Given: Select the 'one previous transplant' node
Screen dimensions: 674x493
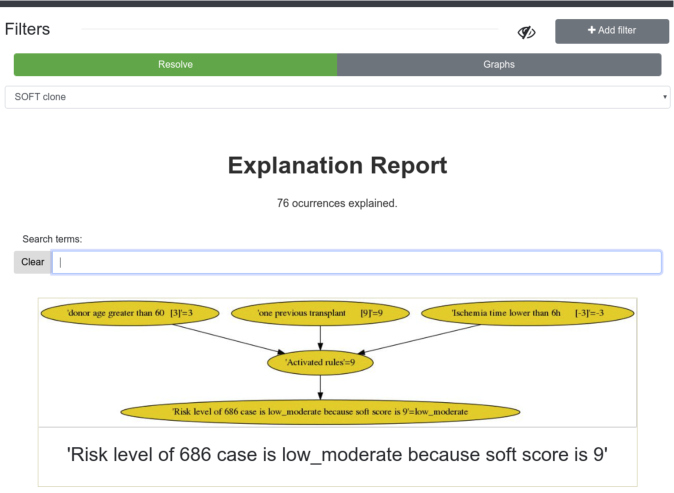Looking at the screenshot, I should pos(320,313).
